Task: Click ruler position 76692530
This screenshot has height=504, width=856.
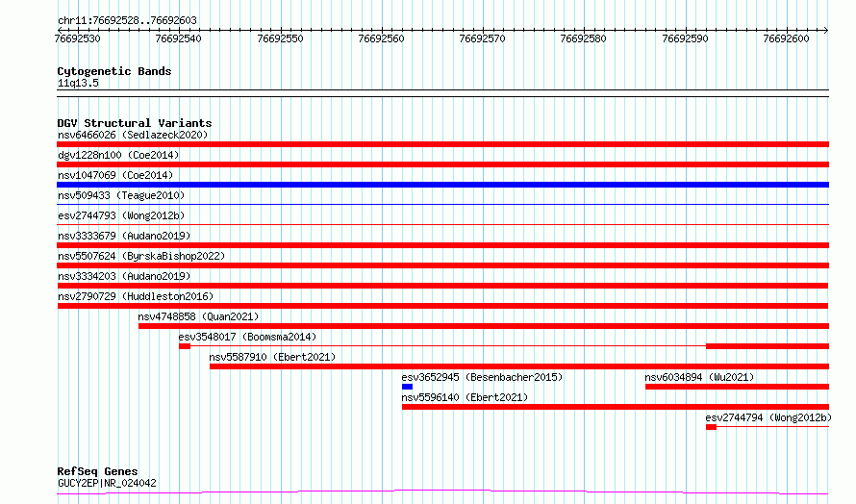Action: pos(78,38)
